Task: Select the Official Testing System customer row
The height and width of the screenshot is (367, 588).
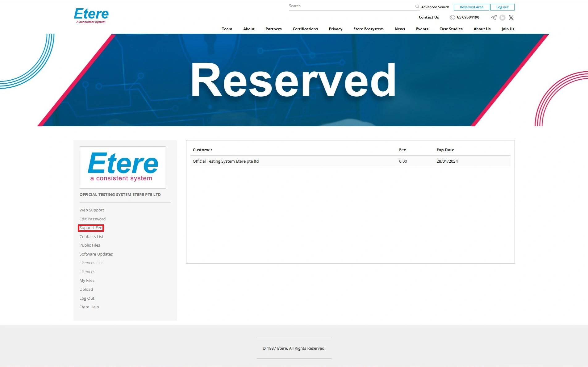Action: coord(226,161)
